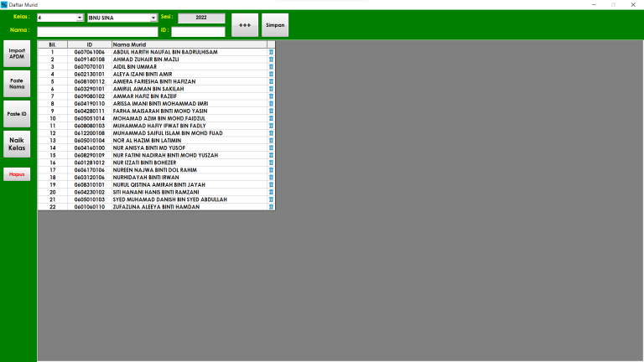644x362 pixels.
Task: Click the Import APDM button
Action: 17,54
